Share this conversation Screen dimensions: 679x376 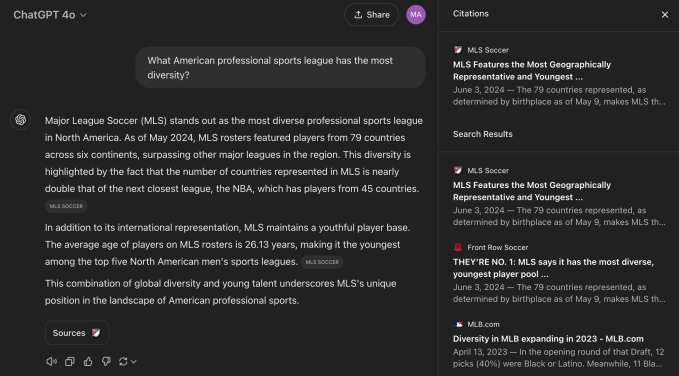(x=372, y=15)
